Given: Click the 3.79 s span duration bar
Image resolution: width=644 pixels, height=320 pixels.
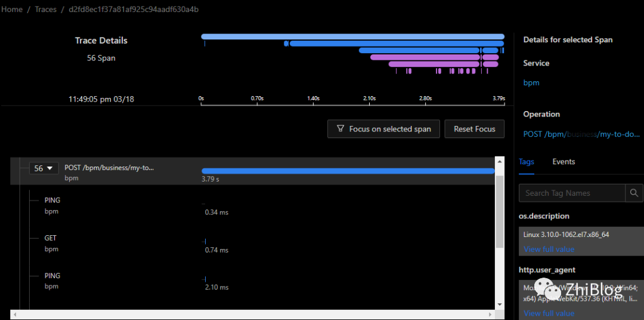Looking at the screenshot, I should point(348,171).
